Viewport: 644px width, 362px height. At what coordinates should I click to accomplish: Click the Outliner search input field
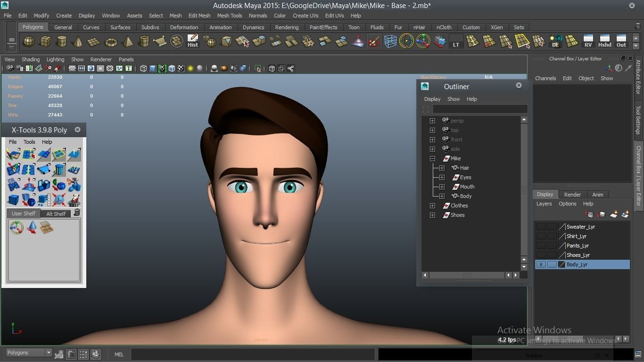coord(480,109)
